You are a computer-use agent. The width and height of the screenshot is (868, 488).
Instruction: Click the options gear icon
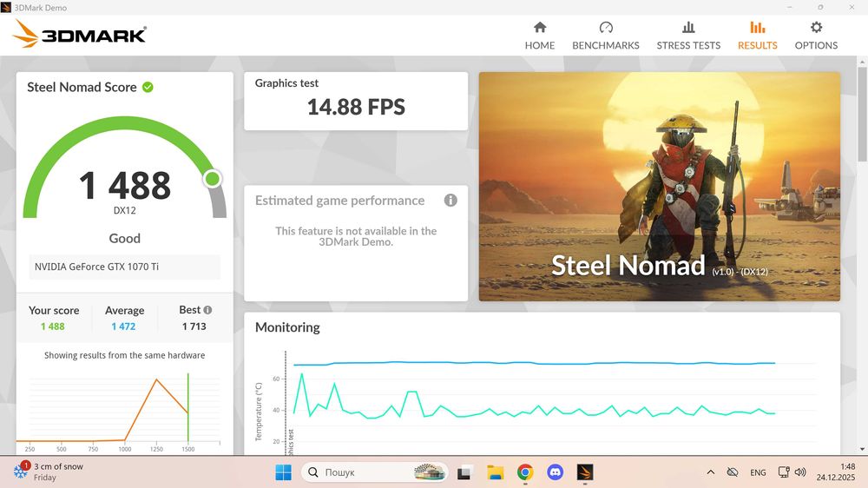816,27
